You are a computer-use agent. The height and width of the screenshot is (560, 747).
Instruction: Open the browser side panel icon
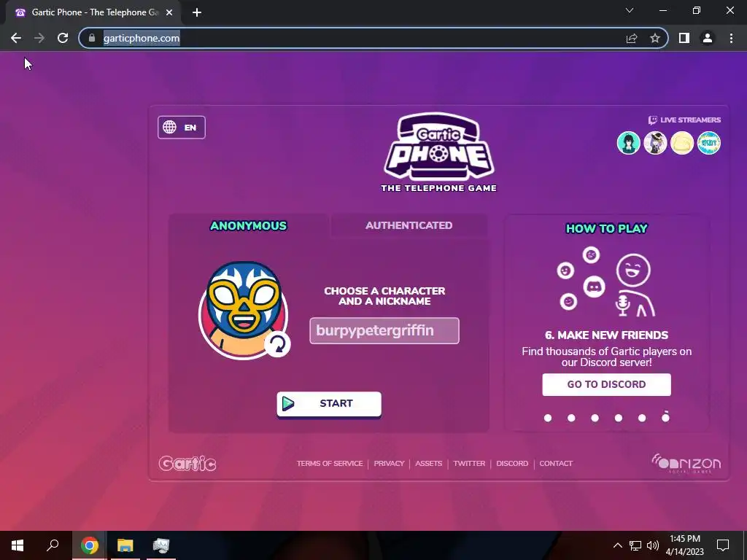tap(684, 38)
